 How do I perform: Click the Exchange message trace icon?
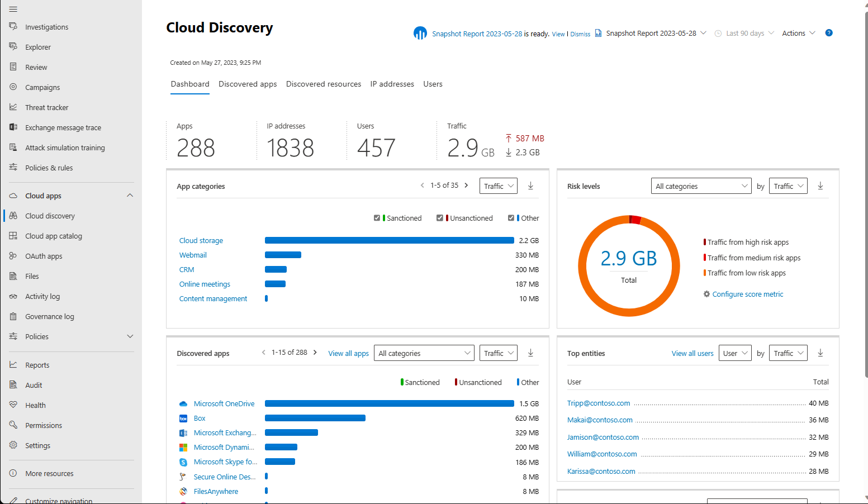point(13,127)
